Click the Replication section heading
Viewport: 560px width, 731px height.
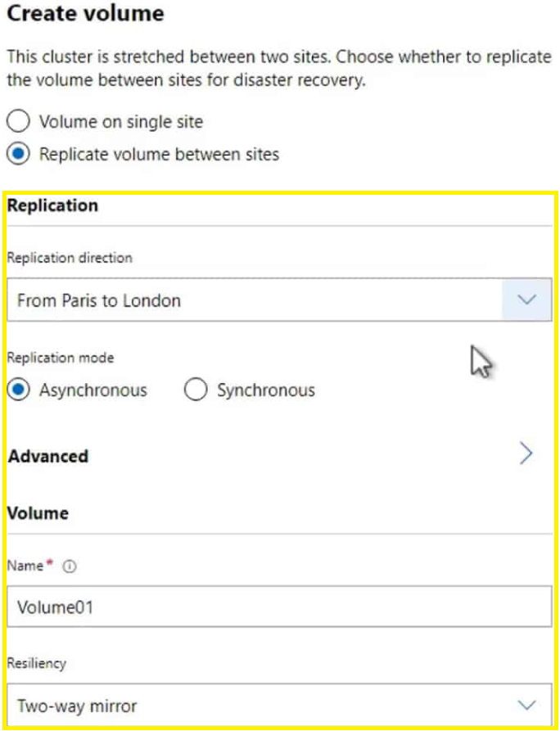(52, 205)
